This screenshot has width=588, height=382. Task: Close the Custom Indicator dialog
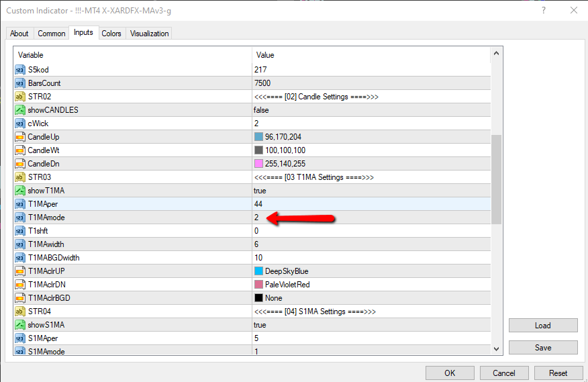pyautogui.click(x=574, y=11)
